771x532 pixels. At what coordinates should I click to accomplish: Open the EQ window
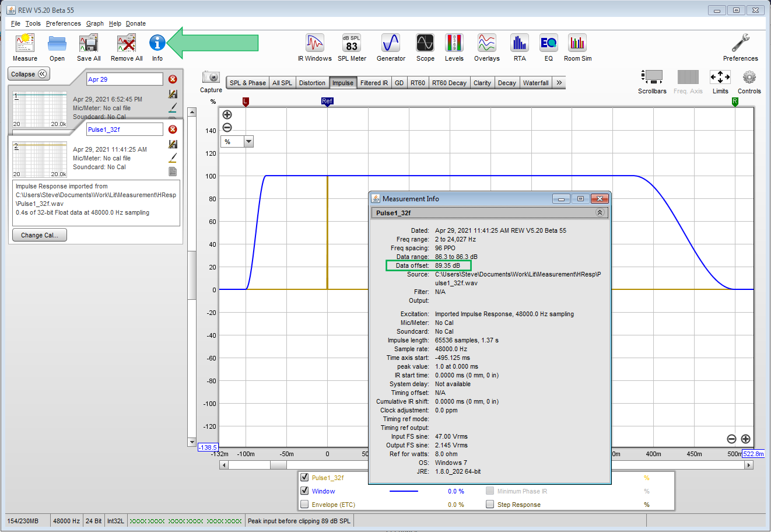[549, 43]
